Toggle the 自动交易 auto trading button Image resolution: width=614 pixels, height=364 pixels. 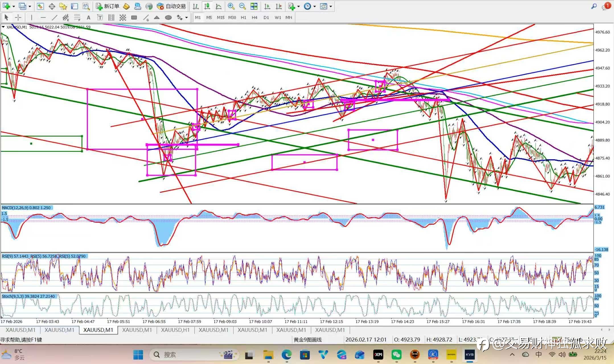click(x=171, y=6)
